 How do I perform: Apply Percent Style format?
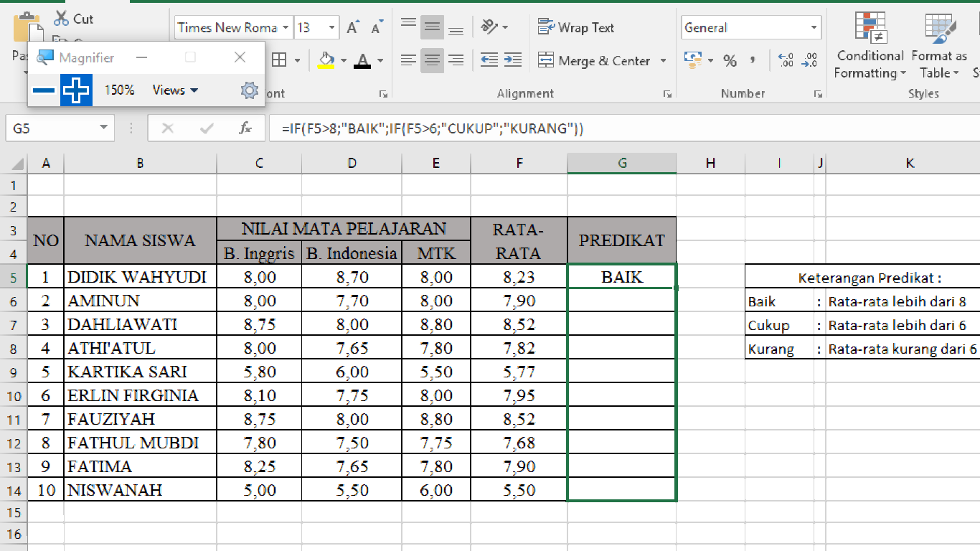[x=730, y=61]
